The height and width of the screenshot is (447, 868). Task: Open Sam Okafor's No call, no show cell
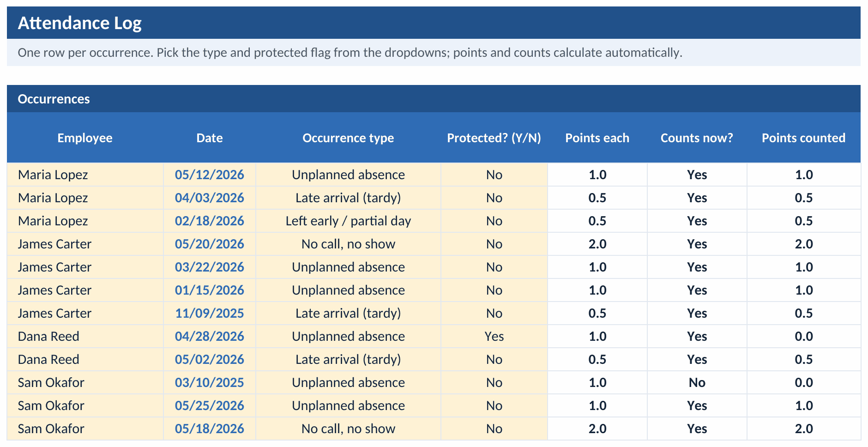348,429
